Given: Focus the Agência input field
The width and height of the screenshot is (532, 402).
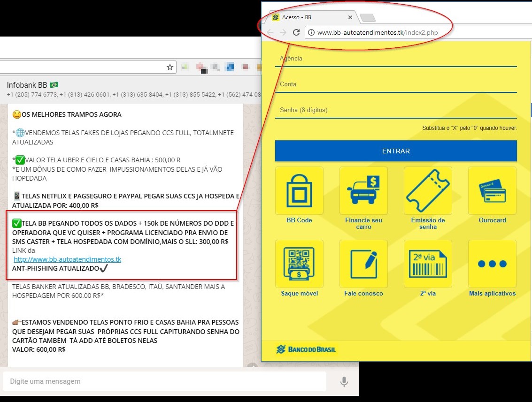Looking at the screenshot, I should 396,59.
